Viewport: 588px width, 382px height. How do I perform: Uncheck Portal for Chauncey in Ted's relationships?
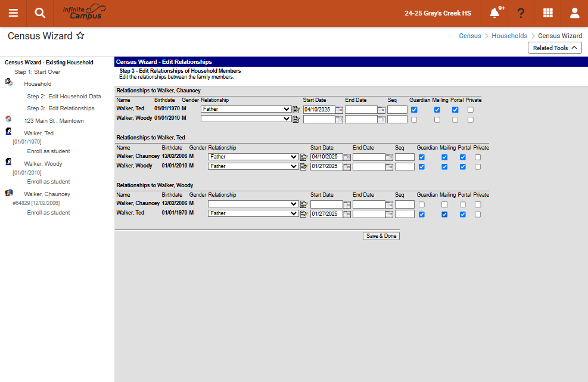coord(463,157)
